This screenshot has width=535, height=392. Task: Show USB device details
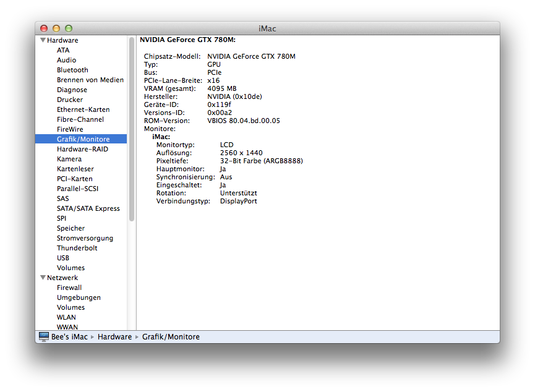pos(63,258)
